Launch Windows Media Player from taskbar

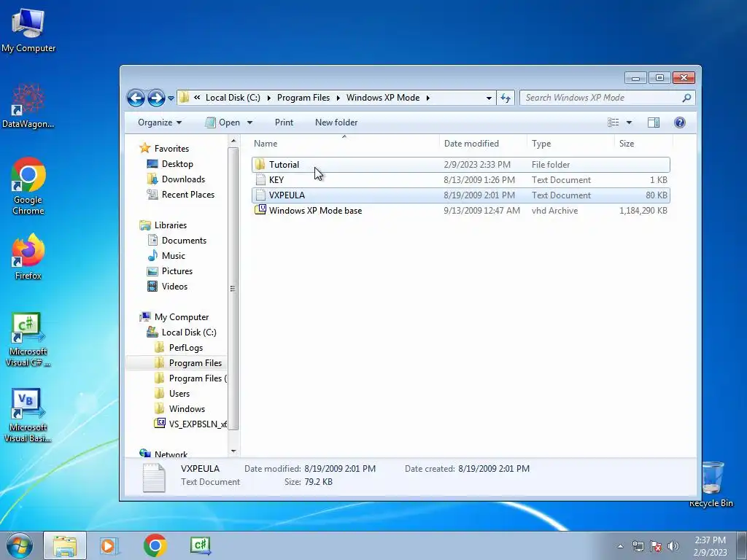[x=109, y=545]
